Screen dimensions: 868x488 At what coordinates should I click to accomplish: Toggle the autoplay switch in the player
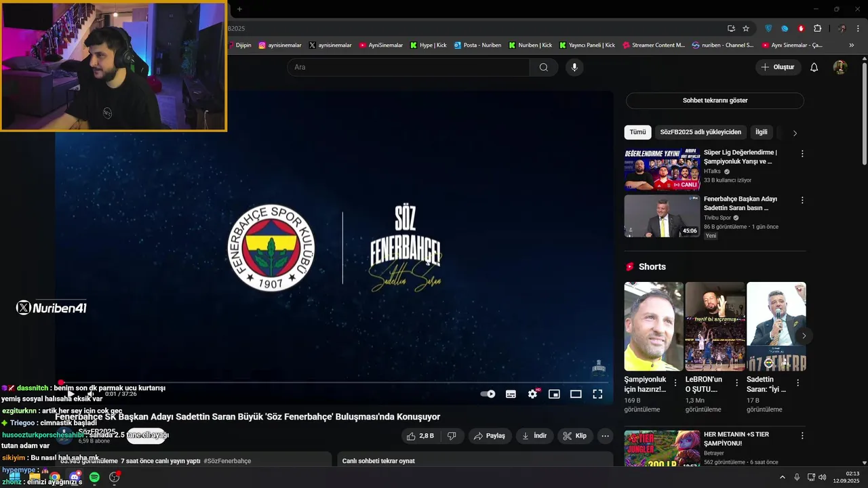[x=488, y=394]
